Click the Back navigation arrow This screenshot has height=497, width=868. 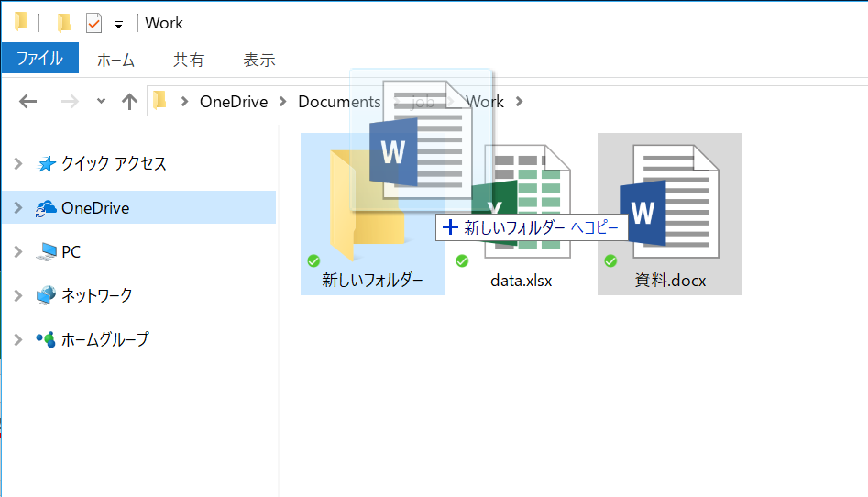click(27, 102)
